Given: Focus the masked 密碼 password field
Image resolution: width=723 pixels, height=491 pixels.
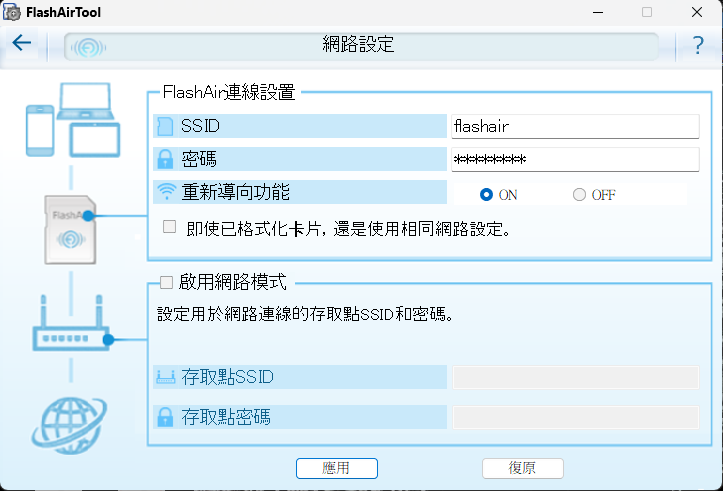Looking at the screenshot, I should click(x=575, y=160).
